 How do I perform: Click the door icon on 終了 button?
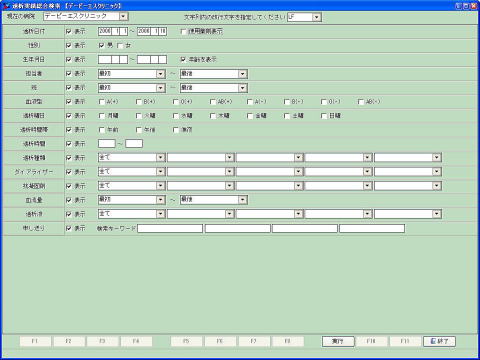(x=433, y=341)
